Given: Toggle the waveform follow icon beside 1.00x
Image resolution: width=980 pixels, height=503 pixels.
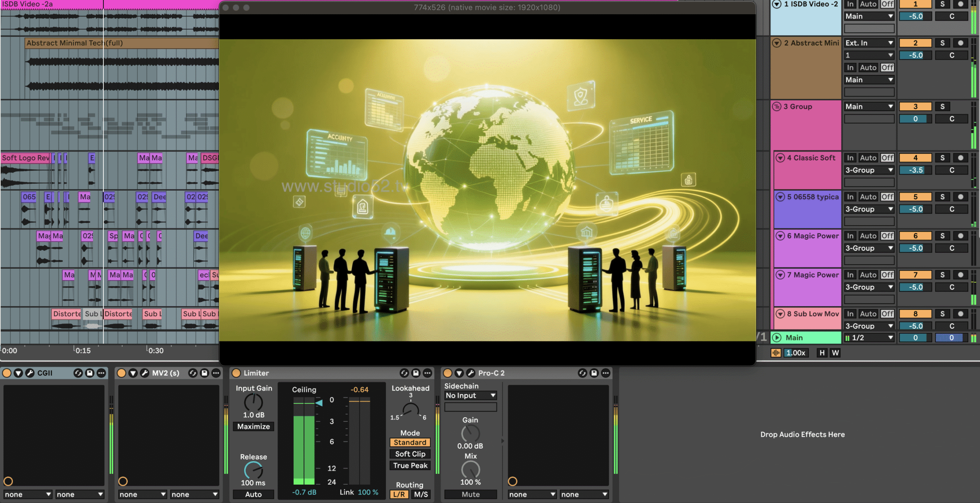Looking at the screenshot, I should tap(776, 353).
